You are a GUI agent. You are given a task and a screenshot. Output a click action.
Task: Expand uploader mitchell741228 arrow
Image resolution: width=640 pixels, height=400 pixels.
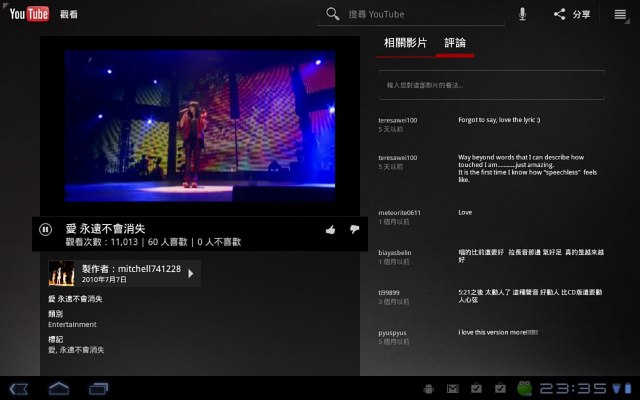point(191,273)
